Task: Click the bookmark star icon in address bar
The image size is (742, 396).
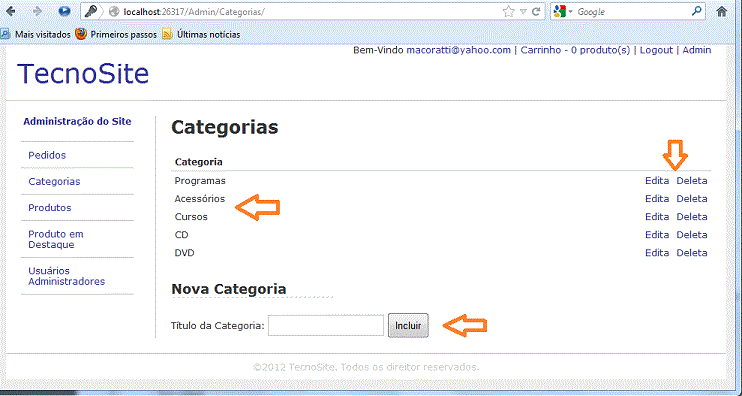Action: click(509, 12)
